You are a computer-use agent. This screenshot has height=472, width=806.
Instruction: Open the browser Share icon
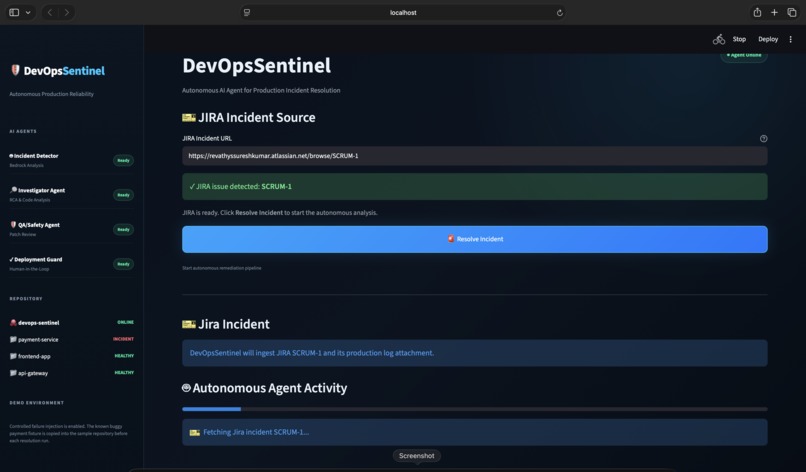[x=757, y=12]
